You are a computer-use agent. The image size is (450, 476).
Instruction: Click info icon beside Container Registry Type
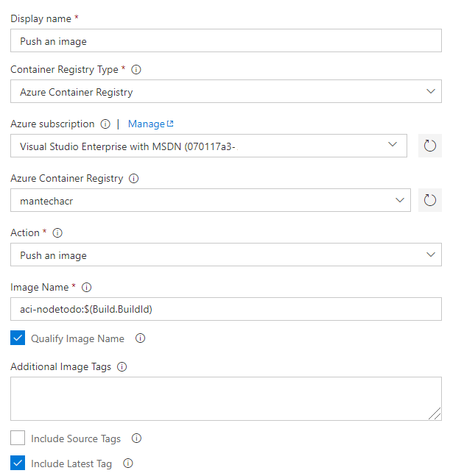click(x=136, y=69)
